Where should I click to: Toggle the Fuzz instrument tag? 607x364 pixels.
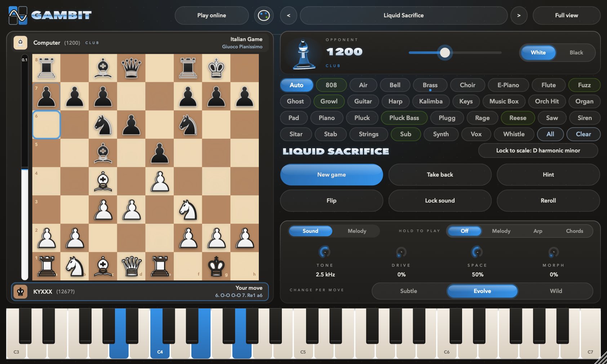click(584, 85)
